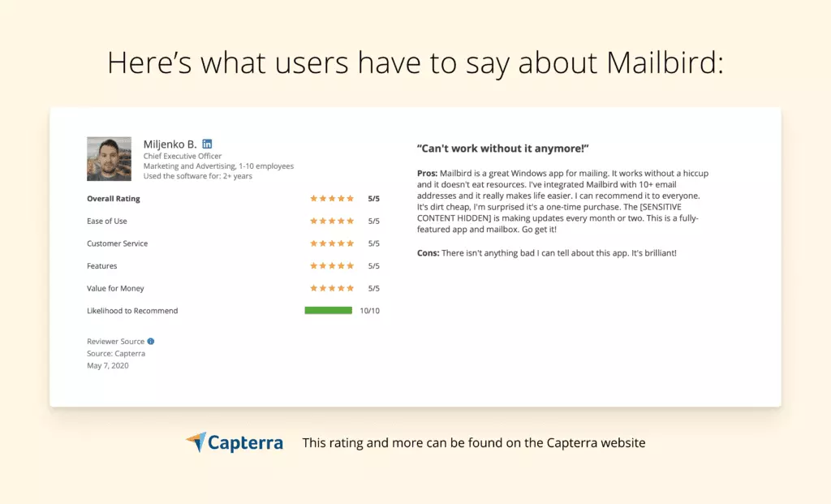This screenshot has width=831, height=504.
Task: Click the Capterra wordmark text
Action: (x=245, y=443)
